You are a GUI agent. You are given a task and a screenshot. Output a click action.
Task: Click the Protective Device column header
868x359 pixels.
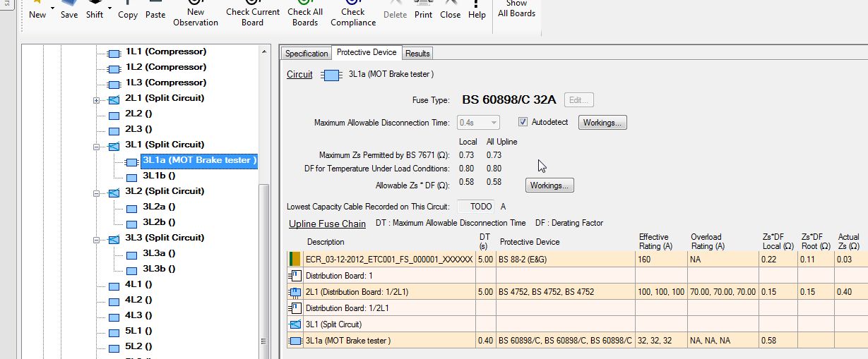pyautogui.click(x=530, y=242)
